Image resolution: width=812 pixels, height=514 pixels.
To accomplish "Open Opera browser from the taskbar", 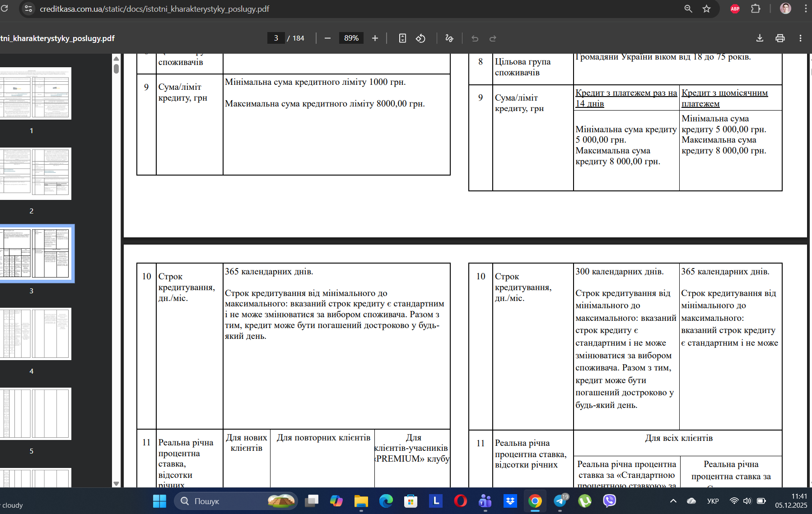I will (x=460, y=501).
